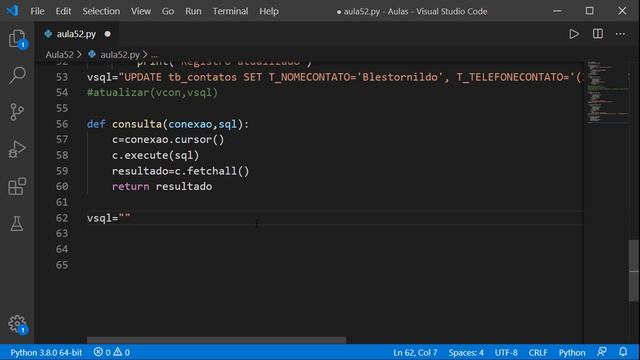The image size is (640, 360).
Task: Split the editor to the right
Action: [598, 34]
